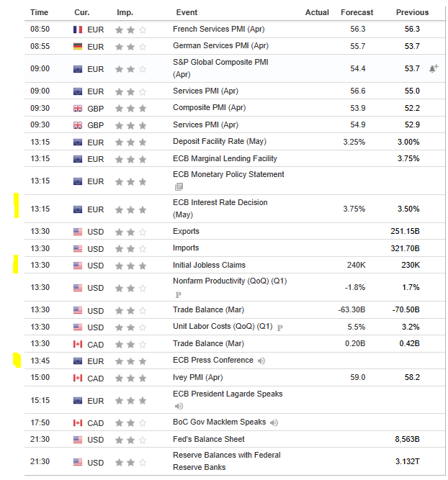This screenshot has width=448, height=480.
Task: Click the speaker icon beside ECB Press Conference
Action: click(261, 361)
